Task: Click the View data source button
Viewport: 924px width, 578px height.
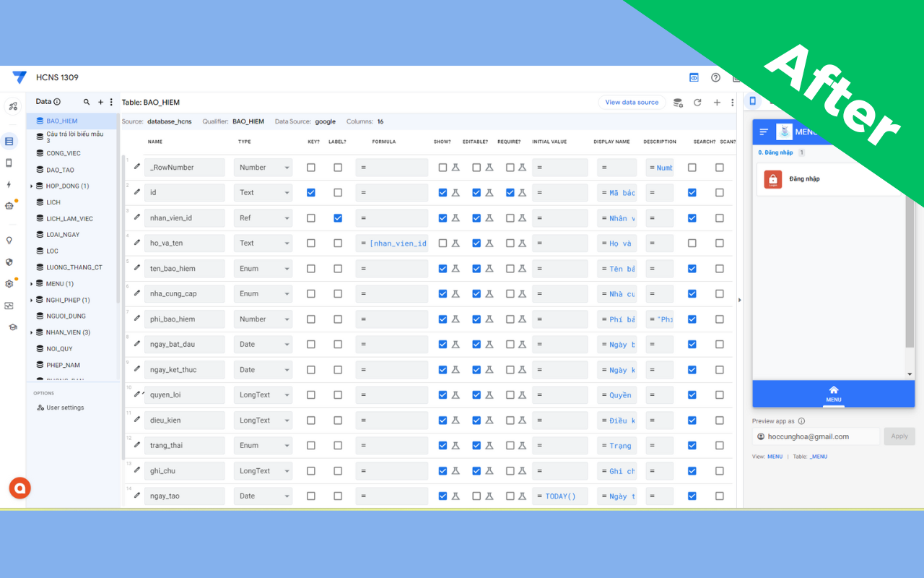Action: click(632, 102)
